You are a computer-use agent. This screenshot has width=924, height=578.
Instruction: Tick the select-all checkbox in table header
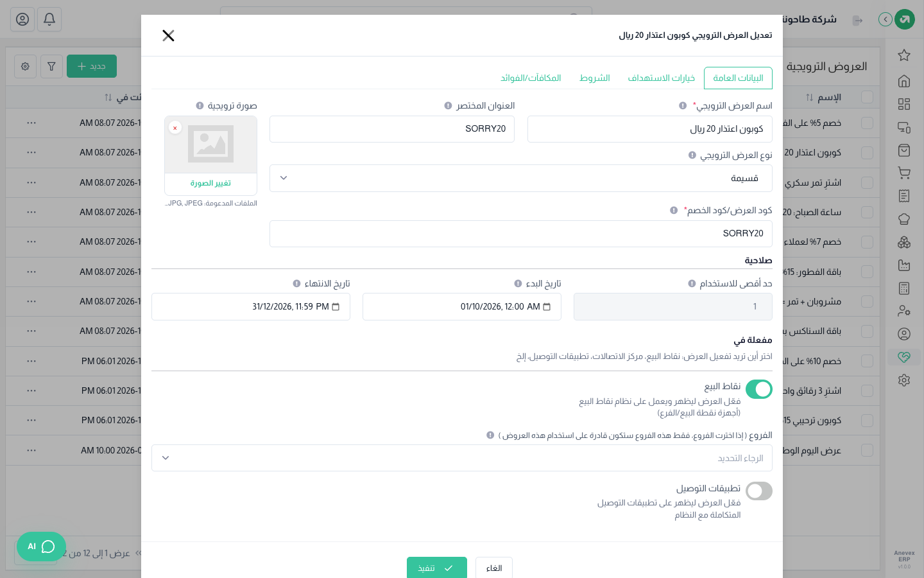(x=867, y=97)
